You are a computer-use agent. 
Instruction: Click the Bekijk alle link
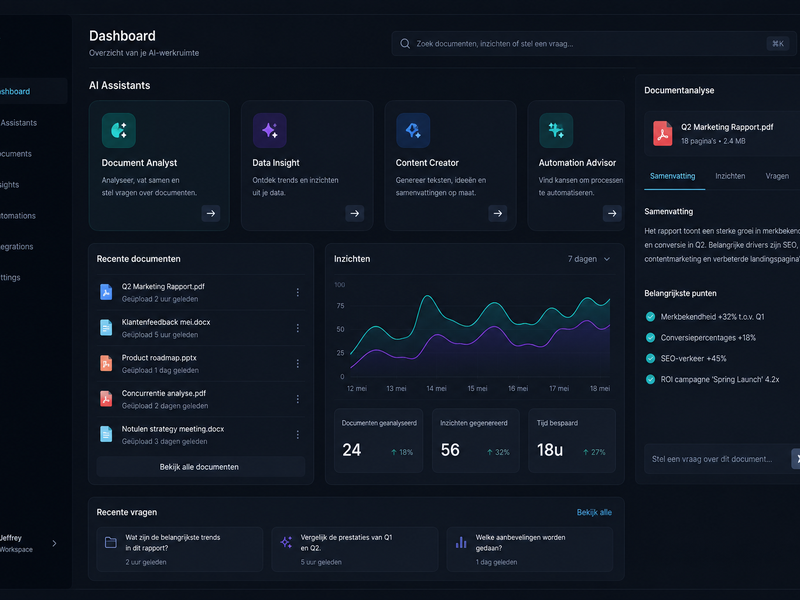coord(594,512)
